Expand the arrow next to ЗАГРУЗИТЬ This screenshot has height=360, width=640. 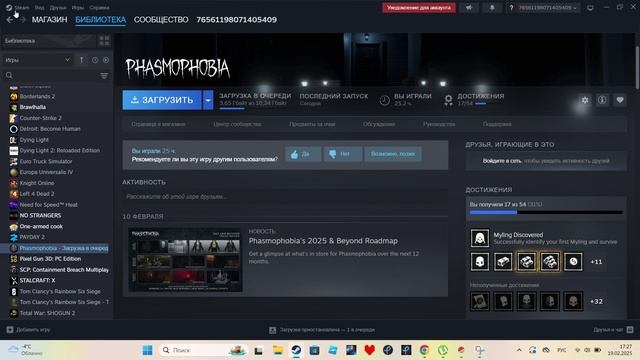tap(208, 100)
